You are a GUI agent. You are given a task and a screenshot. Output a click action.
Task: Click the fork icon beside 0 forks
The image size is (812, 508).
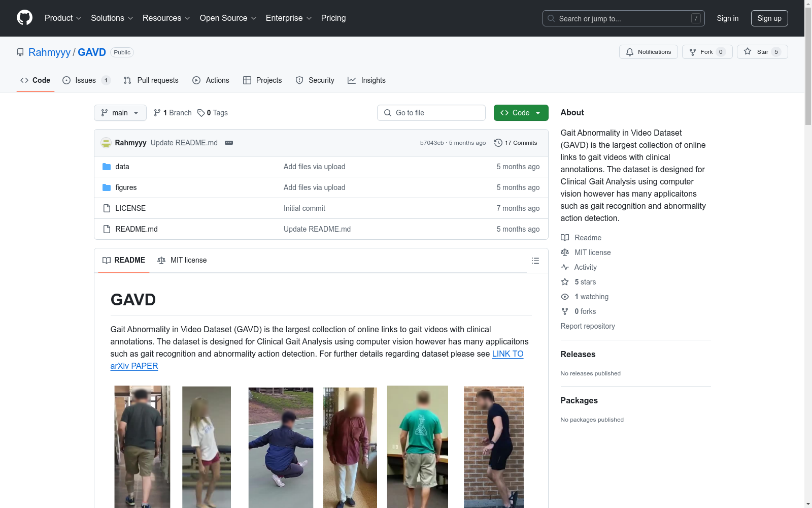click(x=565, y=311)
